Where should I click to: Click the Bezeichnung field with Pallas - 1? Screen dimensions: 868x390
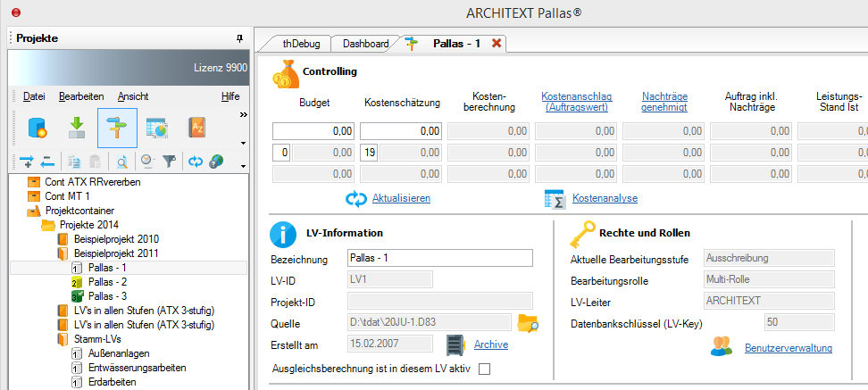click(440, 258)
